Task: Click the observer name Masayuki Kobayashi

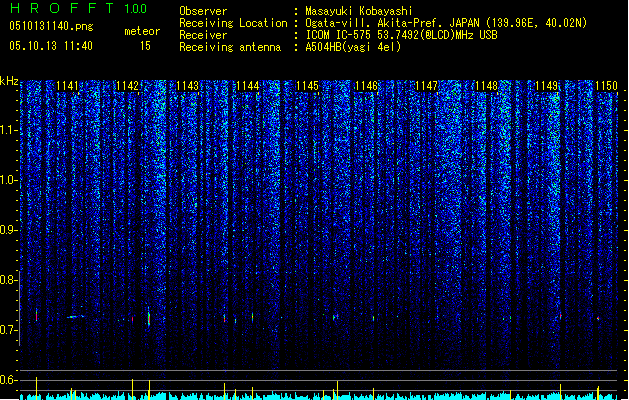Action: tap(359, 11)
